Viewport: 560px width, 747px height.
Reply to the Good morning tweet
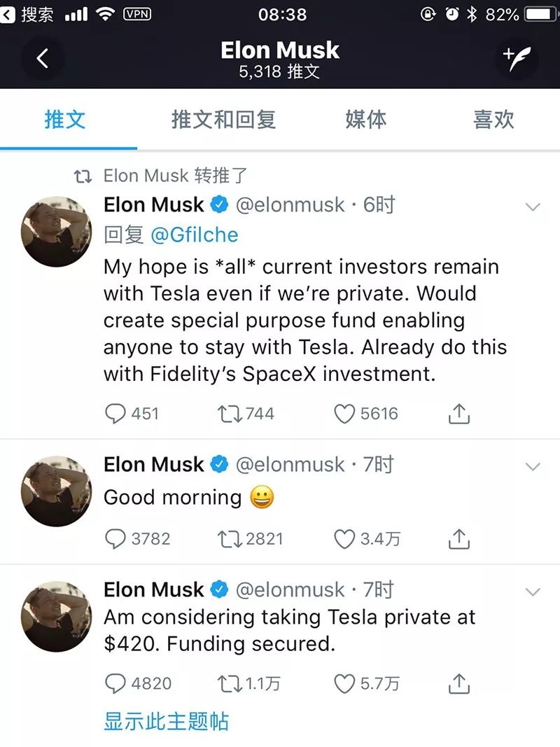click(115, 539)
